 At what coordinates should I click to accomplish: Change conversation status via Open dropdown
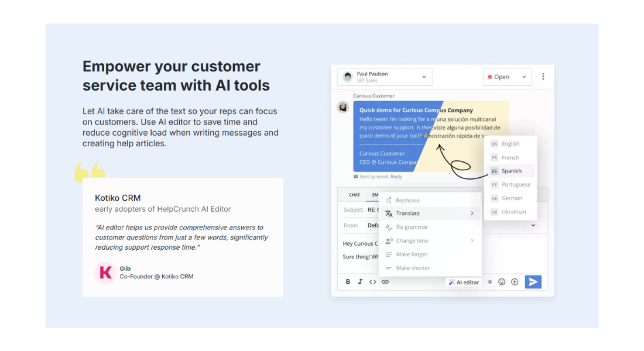click(507, 76)
